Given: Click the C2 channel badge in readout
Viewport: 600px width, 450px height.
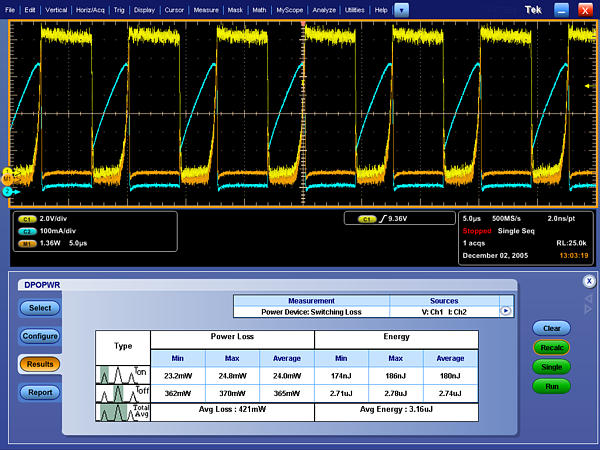Looking at the screenshot, I should 25,230.
